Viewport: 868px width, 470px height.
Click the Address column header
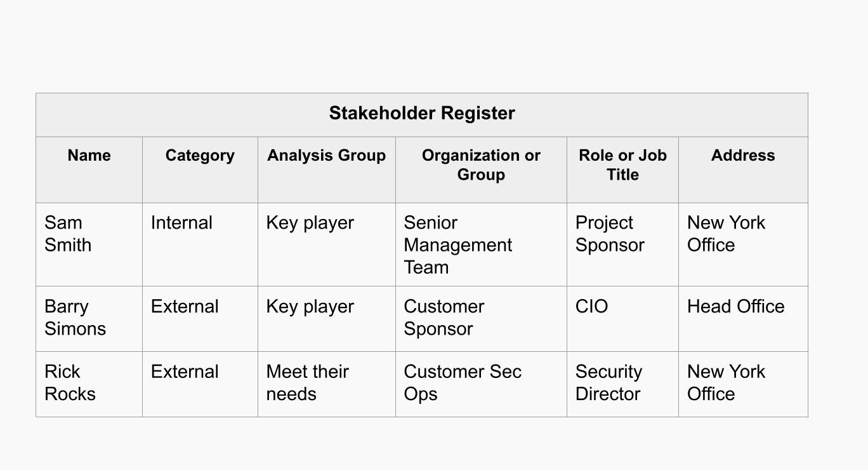(743, 156)
